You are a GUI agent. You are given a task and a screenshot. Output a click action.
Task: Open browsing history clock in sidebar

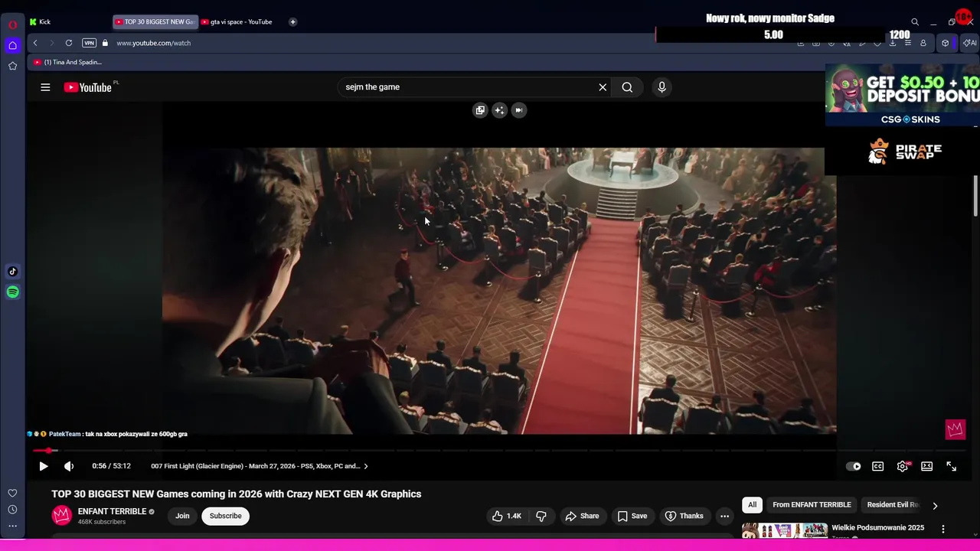pyautogui.click(x=12, y=510)
